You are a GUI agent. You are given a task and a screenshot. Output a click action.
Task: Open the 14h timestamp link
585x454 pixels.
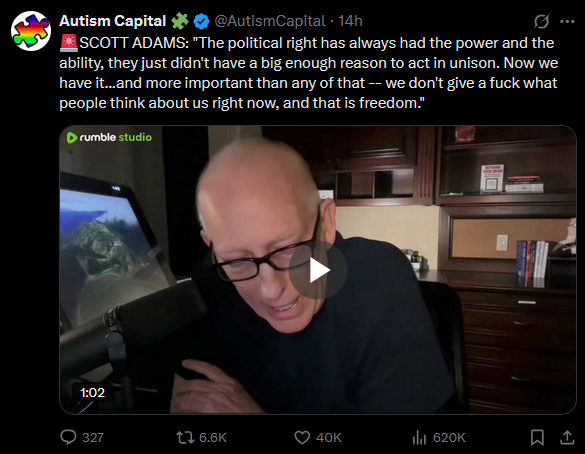[x=350, y=21]
